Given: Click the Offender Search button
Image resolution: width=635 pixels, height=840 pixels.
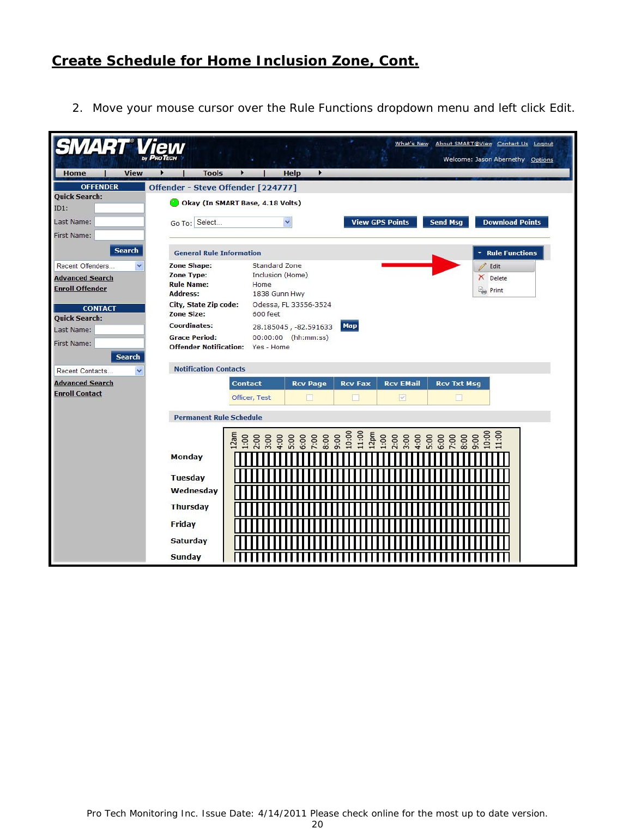Looking at the screenshot, I should pyautogui.click(x=126, y=251).
